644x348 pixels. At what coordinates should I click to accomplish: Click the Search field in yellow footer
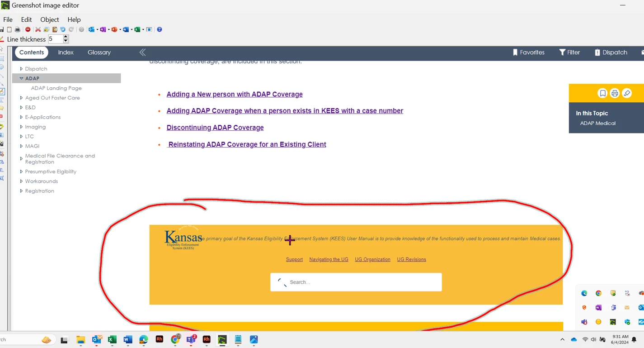356,282
